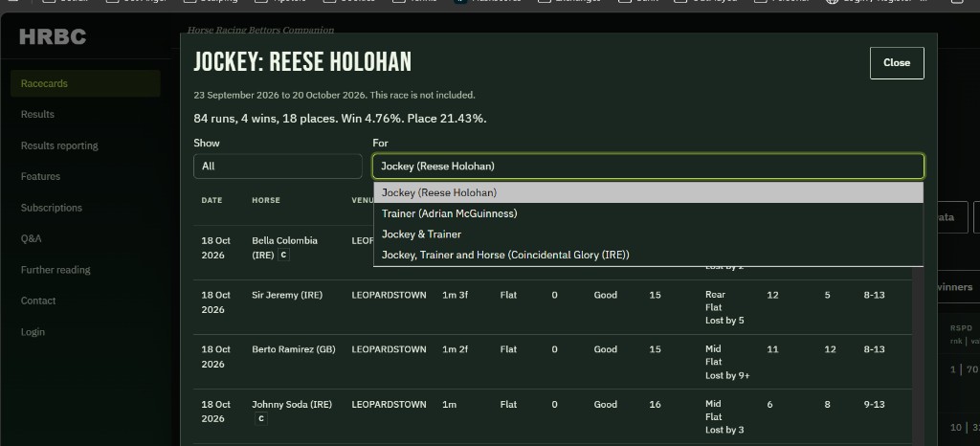Viewport: 980px width, 446px height.
Task: Click horse name Berto Ramirez (GB)
Action: [294, 349]
